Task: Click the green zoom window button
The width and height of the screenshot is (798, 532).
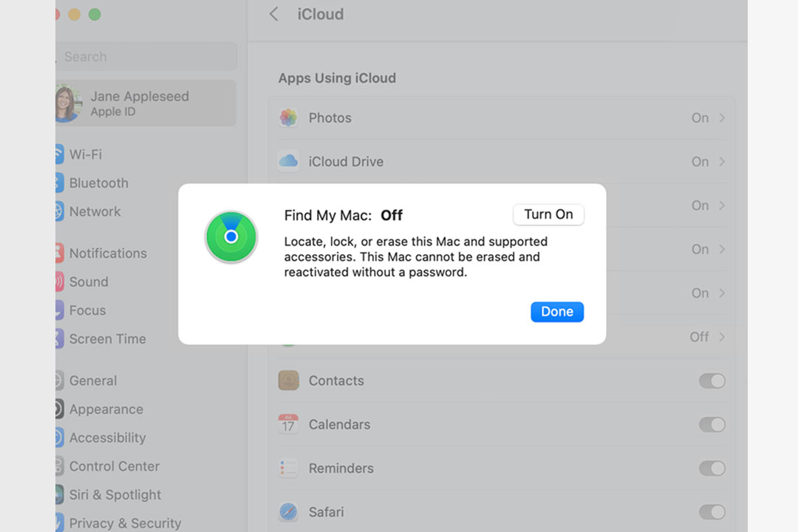Action: pyautogui.click(x=95, y=14)
